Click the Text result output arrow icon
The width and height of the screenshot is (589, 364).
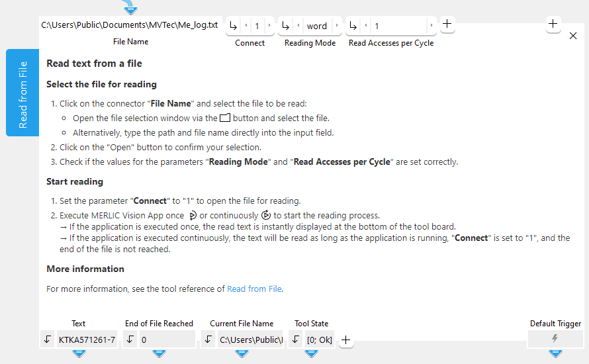pos(47,340)
